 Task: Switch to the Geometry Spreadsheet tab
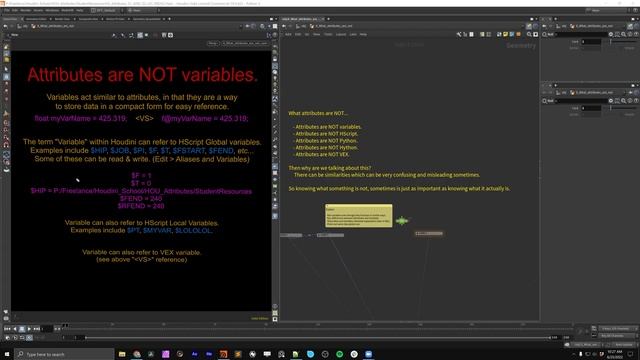point(147,19)
